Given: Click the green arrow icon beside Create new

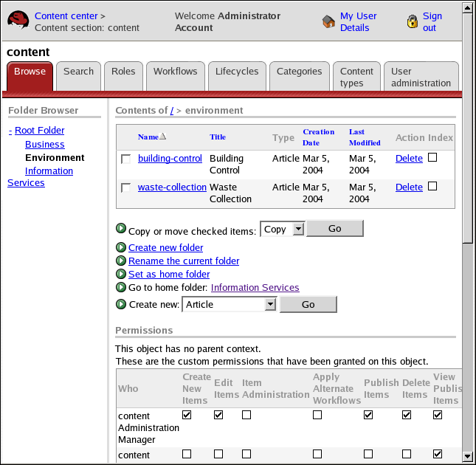Looking at the screenshot, I should 121,304.
